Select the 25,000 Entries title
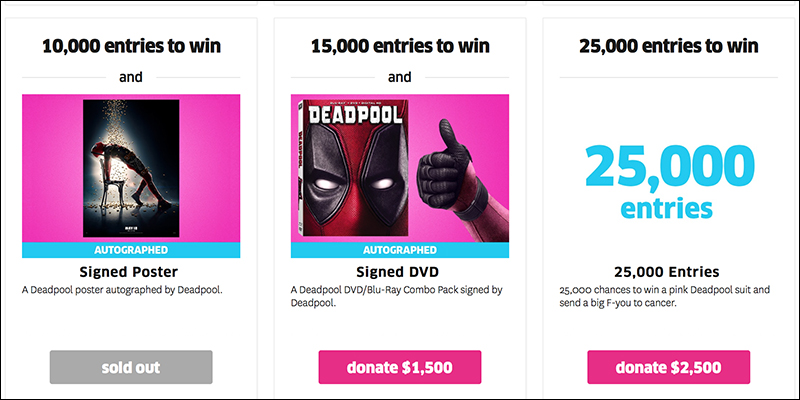Image resolution: width=800 pixels, height=400 pixels. point(666,271)
